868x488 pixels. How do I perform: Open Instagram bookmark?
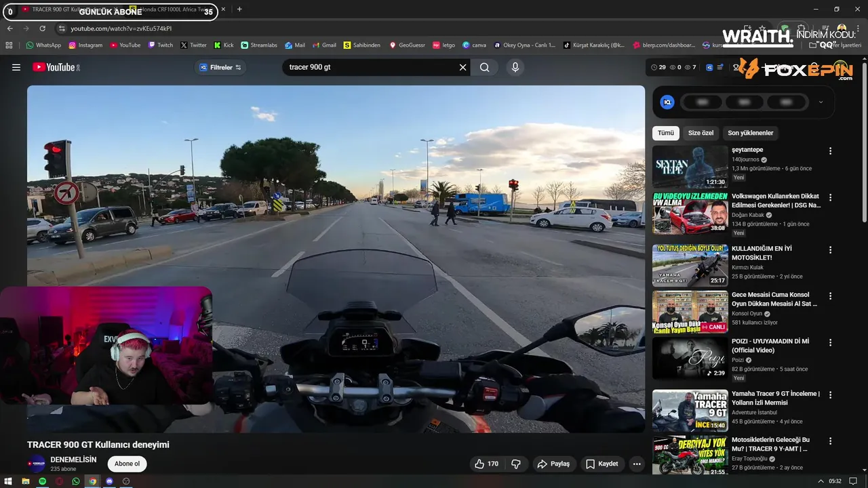(85, 45)
